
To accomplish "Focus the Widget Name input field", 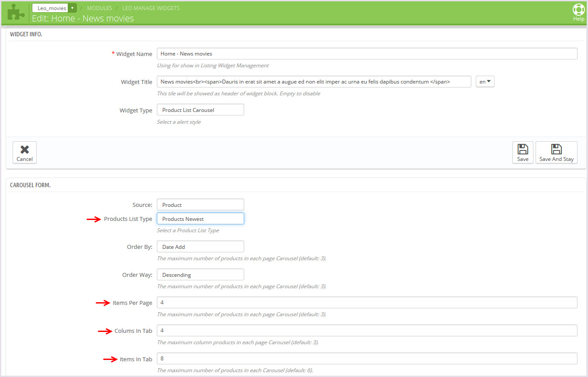I will (367, 54).
